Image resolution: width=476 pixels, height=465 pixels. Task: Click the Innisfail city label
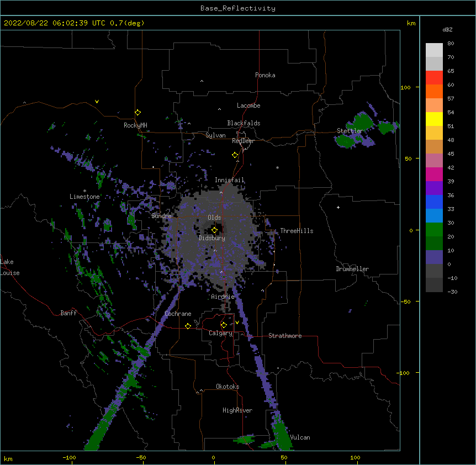229,180
